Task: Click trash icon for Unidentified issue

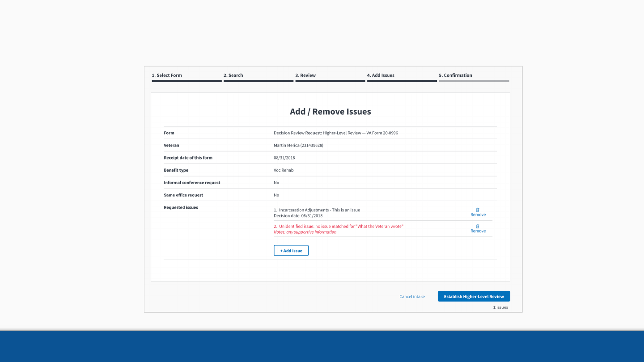Action: [478, 226]
